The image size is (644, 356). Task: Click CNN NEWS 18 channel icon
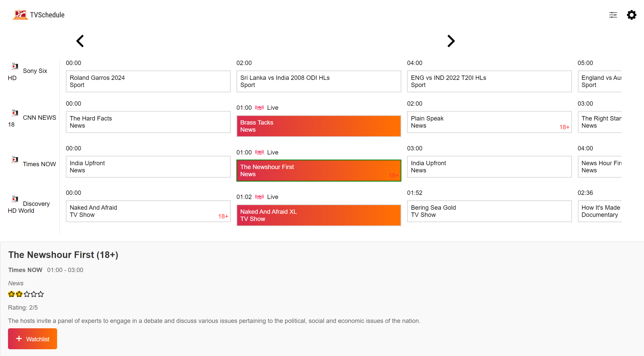[x=15, y=113]
